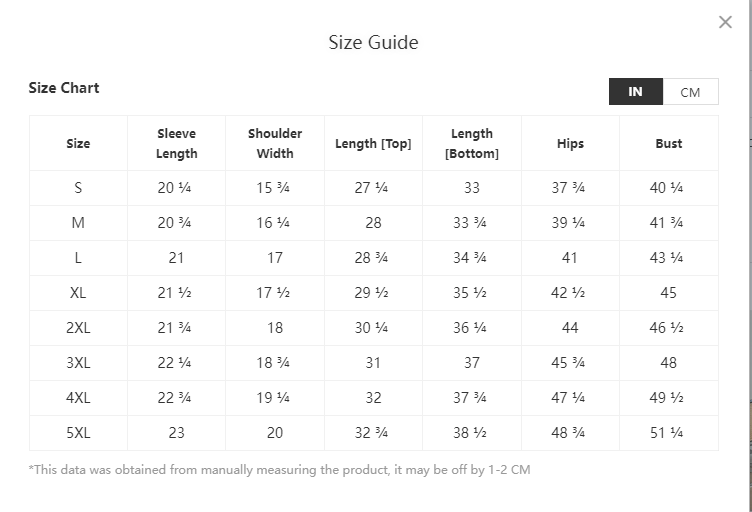
Task: Click the Sleeve Length value for 2XL
Action: 176,328
